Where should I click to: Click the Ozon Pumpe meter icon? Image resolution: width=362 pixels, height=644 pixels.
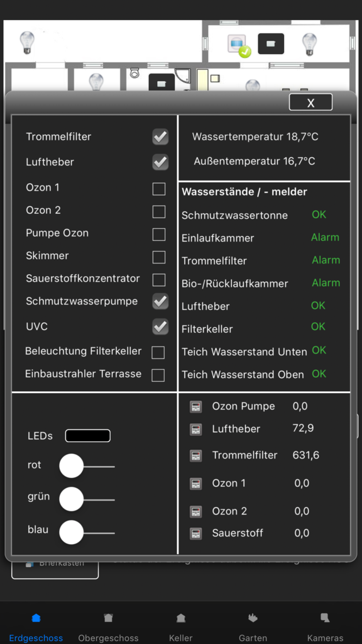[196, 407]
